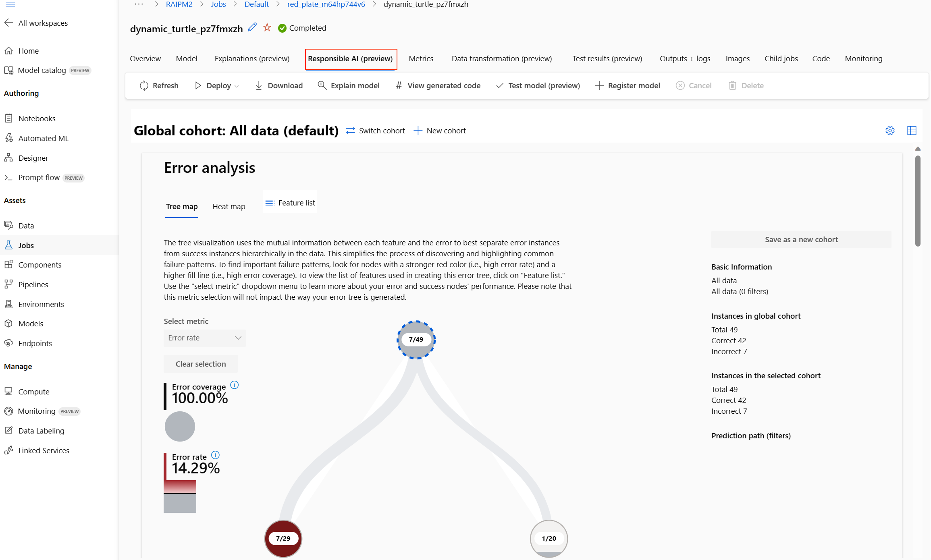Image resolution: width=931 pixels, height=560 pixels.
Task: Click the Refresh toolbar button
Action: [159, 85]
